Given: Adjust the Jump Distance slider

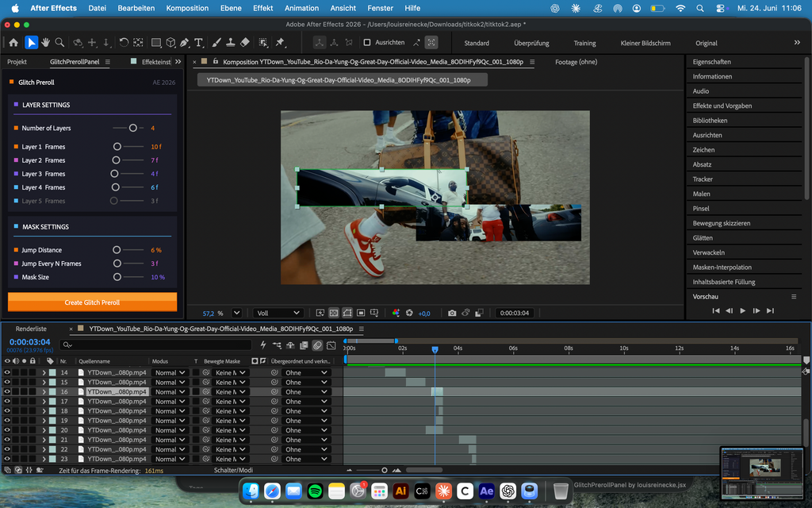Looking at the screenshot, I should (x=128, y=250).
